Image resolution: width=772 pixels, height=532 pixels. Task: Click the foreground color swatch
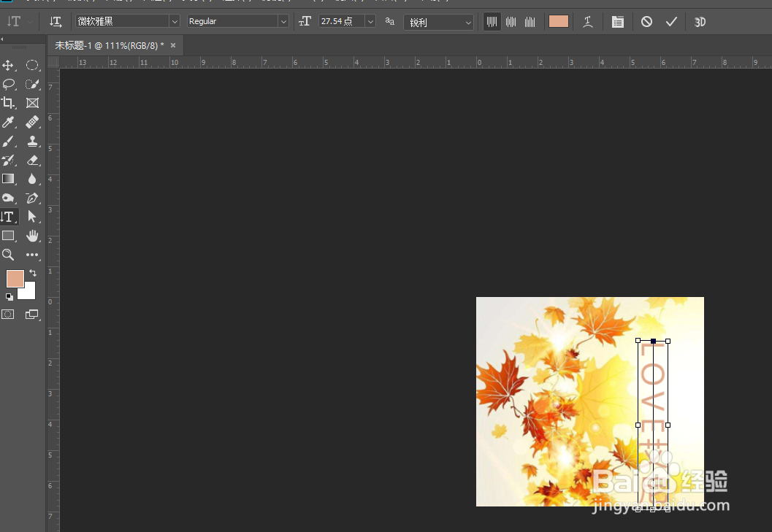coord(14,277)
